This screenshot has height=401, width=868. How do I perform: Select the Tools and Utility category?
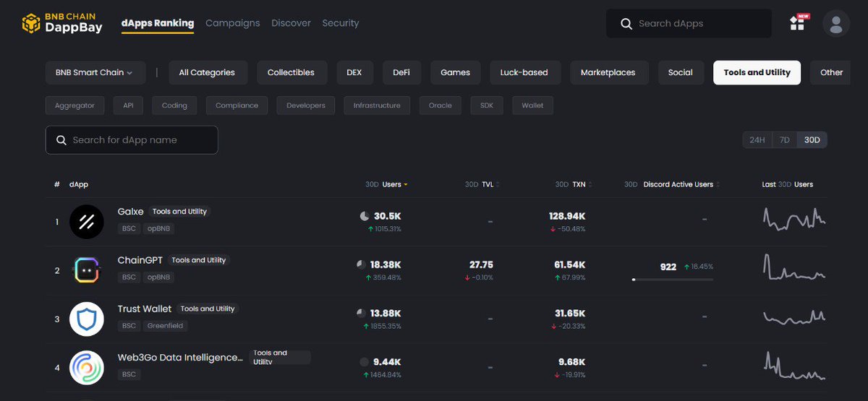tap(757, 72)
